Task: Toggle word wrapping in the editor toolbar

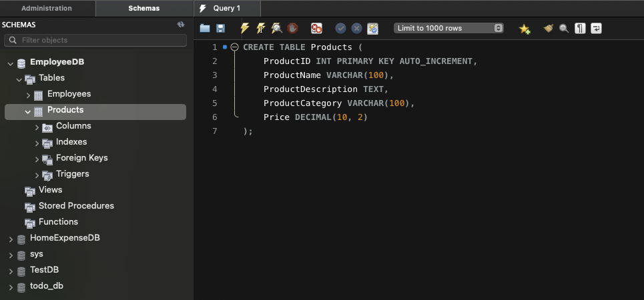Action: (x=596, y=29)
